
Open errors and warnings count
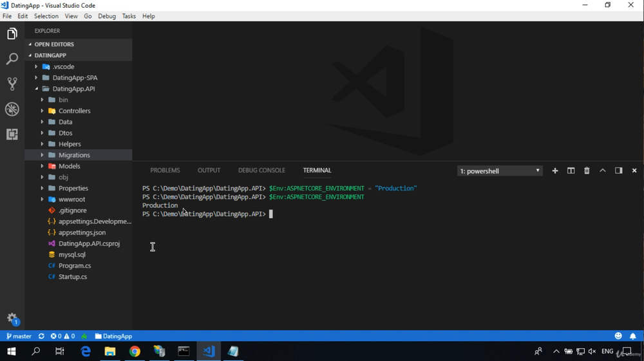pos(62,336)
